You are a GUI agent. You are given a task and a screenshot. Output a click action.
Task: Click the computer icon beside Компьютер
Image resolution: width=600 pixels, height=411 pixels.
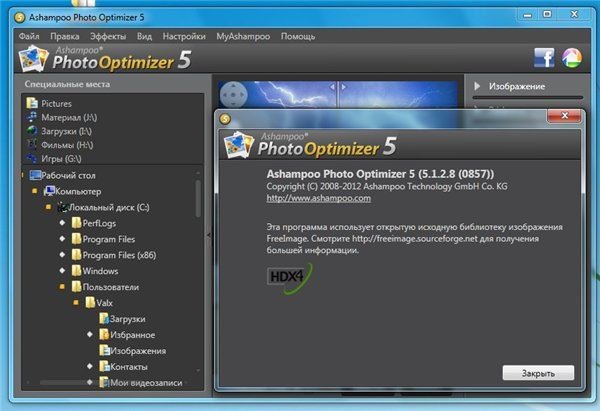49,191
